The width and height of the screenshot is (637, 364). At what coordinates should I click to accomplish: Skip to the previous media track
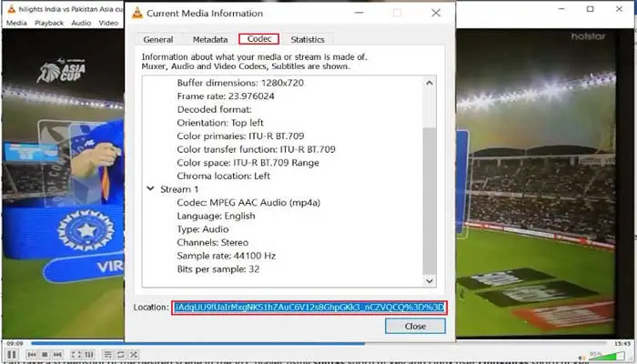31,353
